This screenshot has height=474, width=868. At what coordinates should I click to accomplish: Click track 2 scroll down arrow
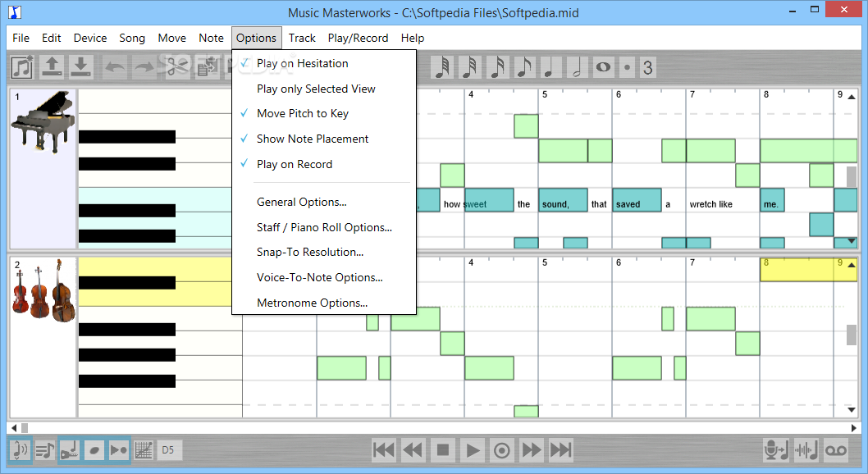pos(852,410)
